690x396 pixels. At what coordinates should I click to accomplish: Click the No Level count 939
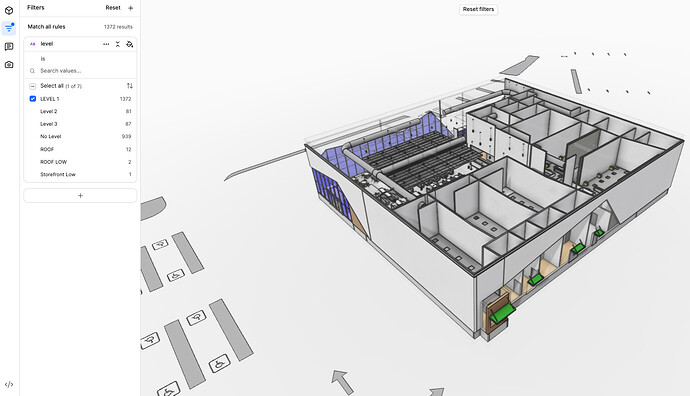[x=126, y=136]
